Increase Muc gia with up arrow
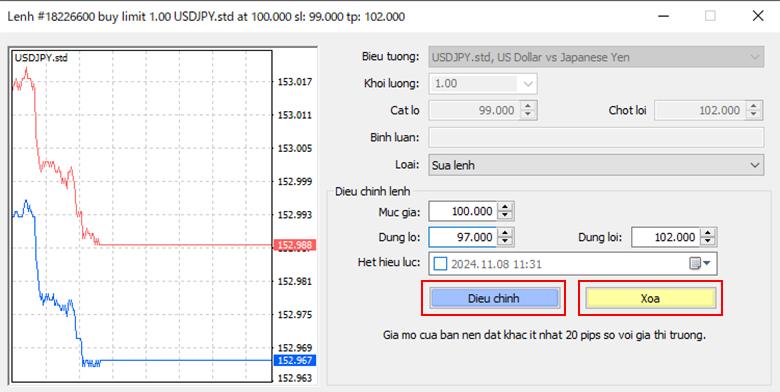This screenshot has height=392, width=780. point(505,207)
